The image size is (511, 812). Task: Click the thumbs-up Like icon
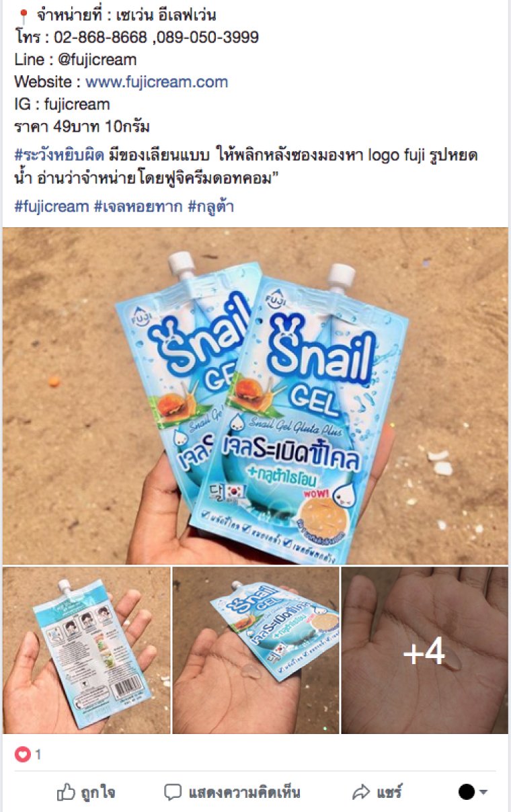coord(65,792)
